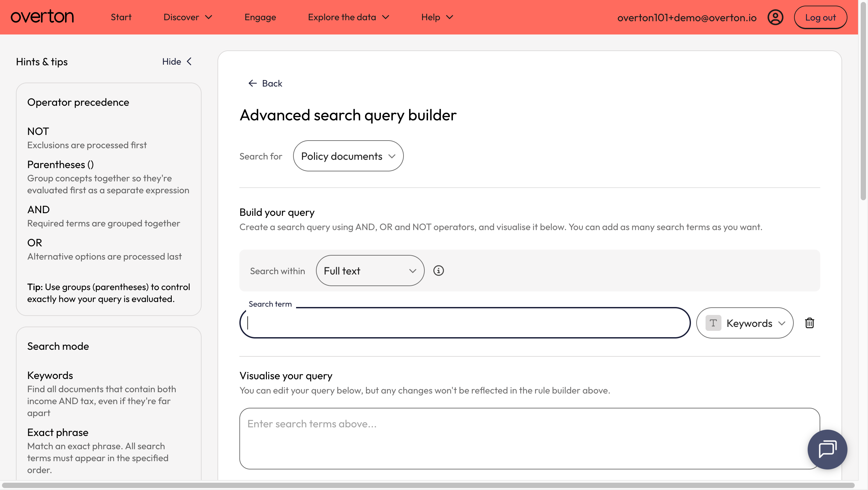The height and width of the screenshot is (490, 868).
Task: Click the 'Operator precedence' heading
Action: [x=78, y=102]
